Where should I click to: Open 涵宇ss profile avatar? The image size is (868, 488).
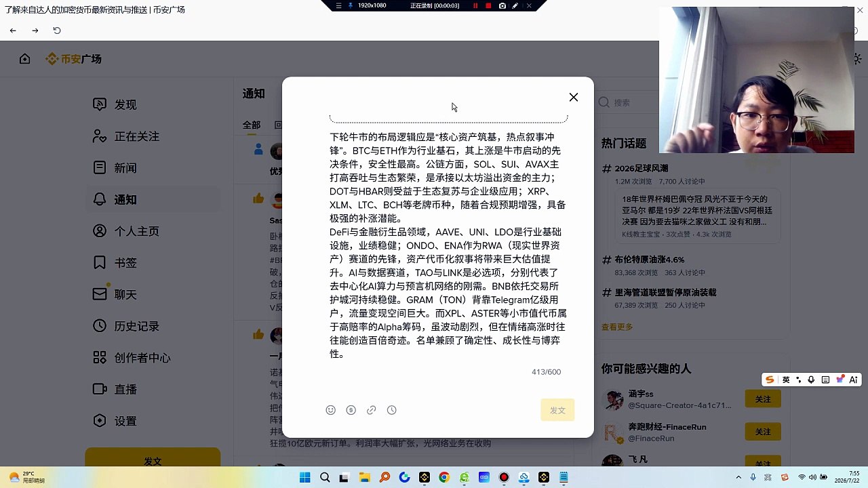pyautogui.click(x=612, y=399)
